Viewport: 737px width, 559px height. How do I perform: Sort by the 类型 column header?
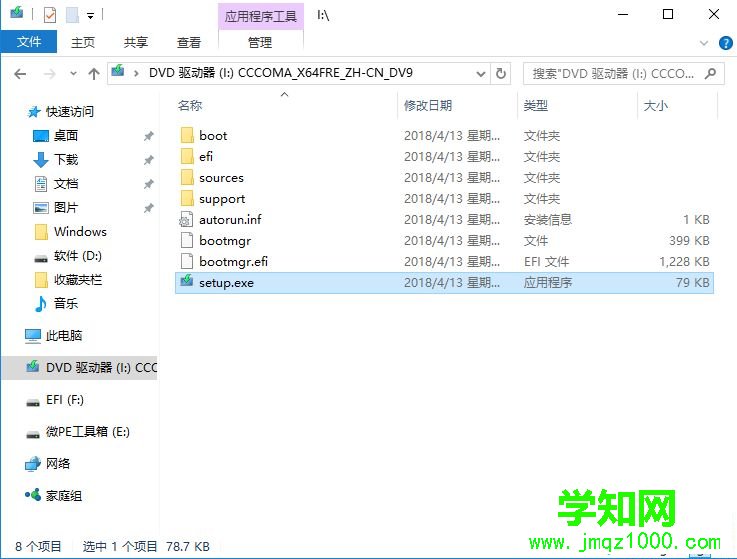[536, 105]
